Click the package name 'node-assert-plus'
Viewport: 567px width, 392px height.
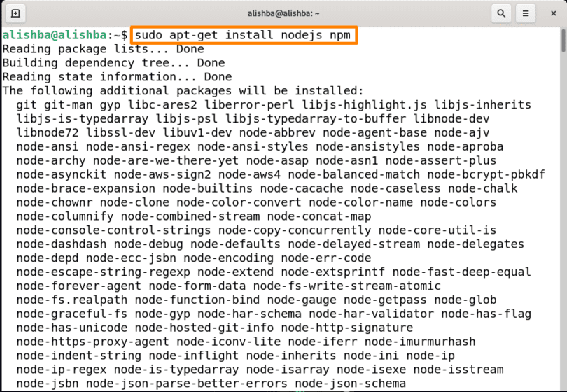pyautogui.click(x=441, y=160)
